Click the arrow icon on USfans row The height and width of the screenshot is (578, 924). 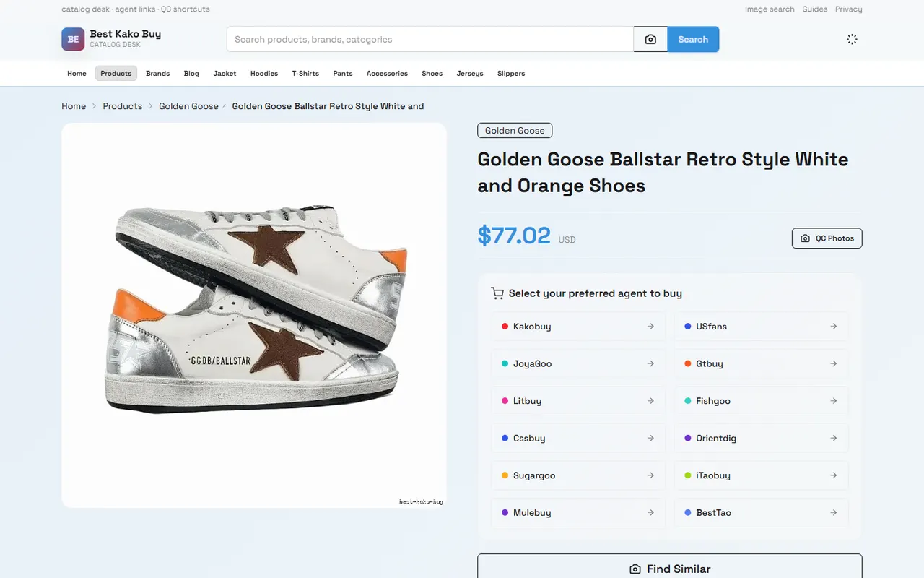point(833,327)
